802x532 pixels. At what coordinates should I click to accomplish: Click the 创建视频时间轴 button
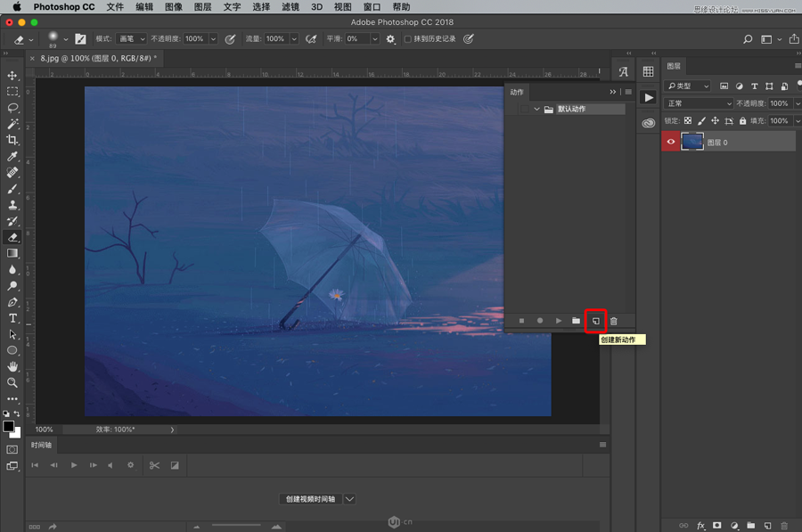[x=310, y=499]
